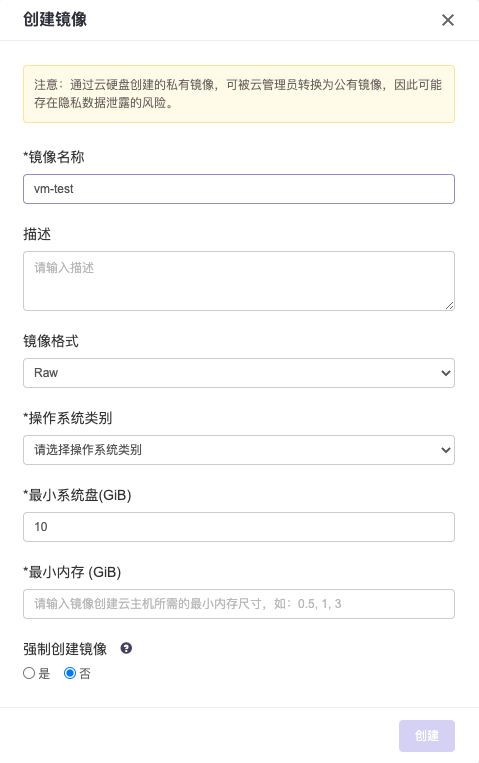
Task: Click the *最小内存 (GiB) field label
Action: click(x=72, y=572)
